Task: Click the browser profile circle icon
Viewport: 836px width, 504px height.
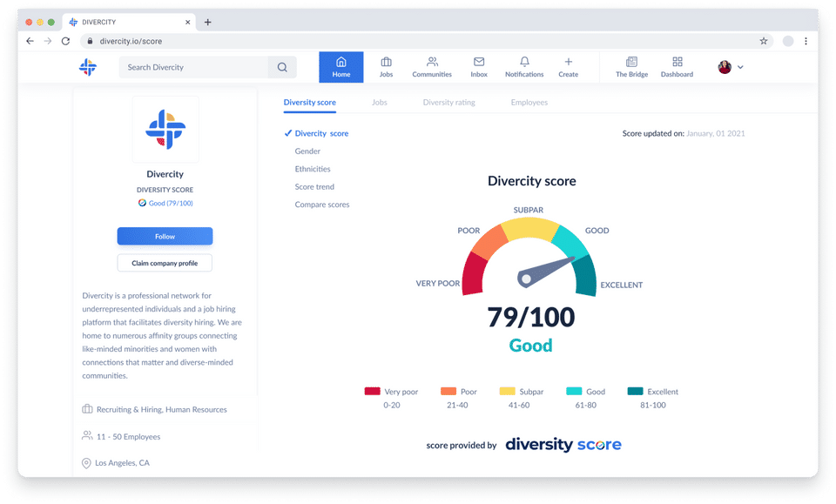Action: [788, 41]
